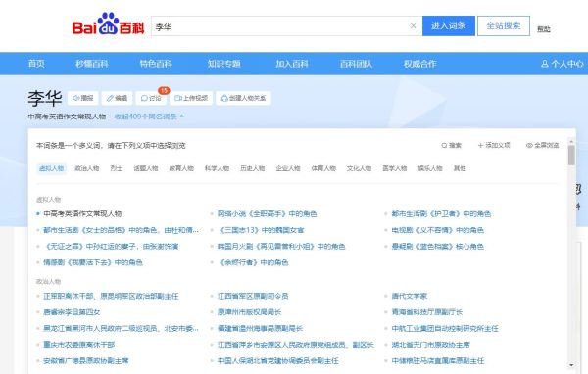
Task: Open 江西省军区原副司令员 link
Action: [253, 296]
